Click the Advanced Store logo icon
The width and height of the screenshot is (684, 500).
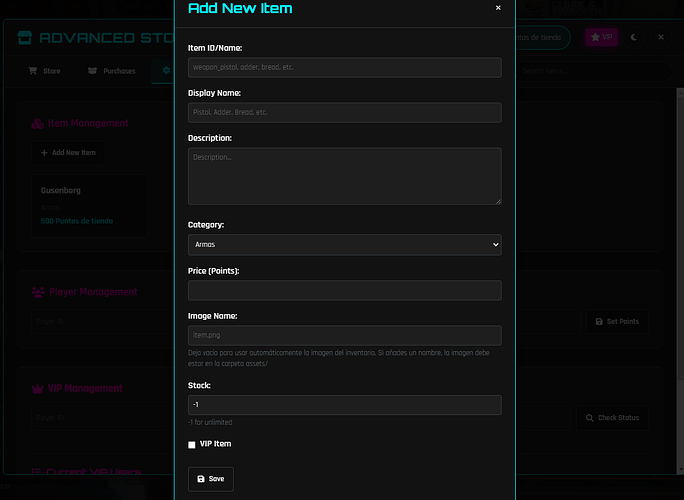pos(25,38)
